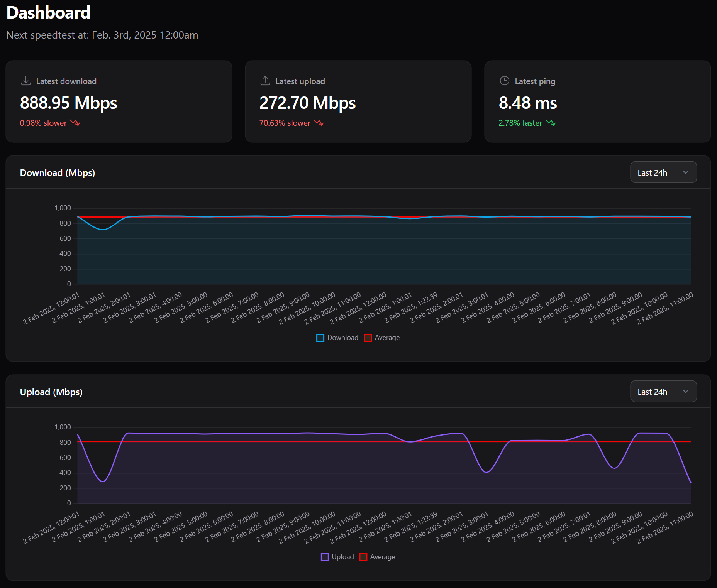
Task: Click the blue Download legend color box
Action: click(320, 338)
